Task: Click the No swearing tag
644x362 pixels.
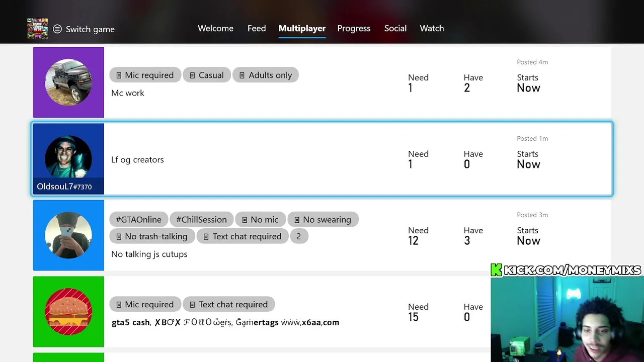Action: tap(323, 220)
